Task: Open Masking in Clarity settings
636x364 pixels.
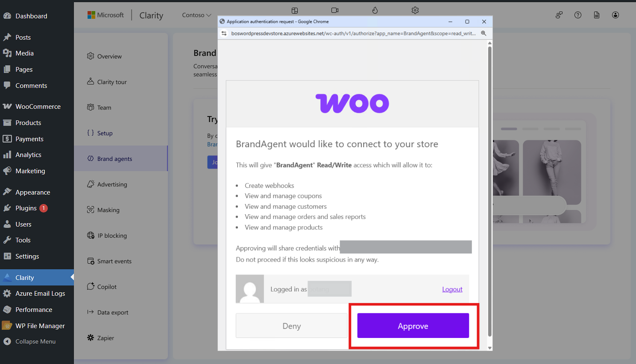Action: (x=121, y=210)
